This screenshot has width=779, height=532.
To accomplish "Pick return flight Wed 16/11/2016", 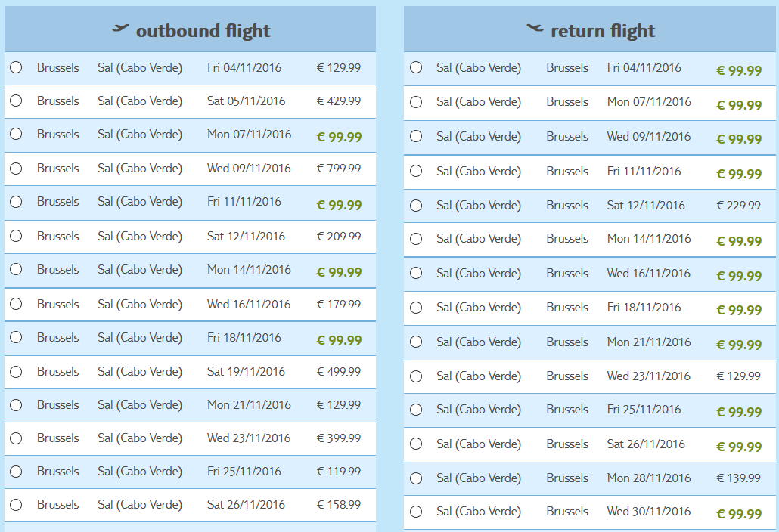I will pos(416,273).
